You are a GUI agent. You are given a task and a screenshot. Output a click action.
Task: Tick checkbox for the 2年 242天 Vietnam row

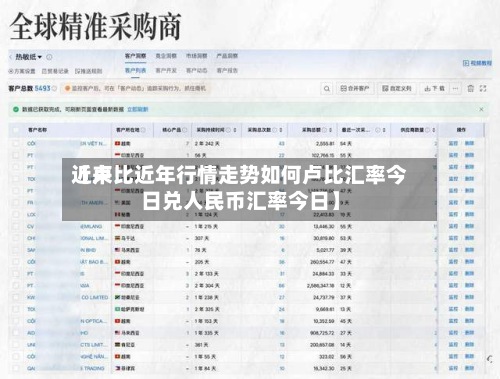15,144
